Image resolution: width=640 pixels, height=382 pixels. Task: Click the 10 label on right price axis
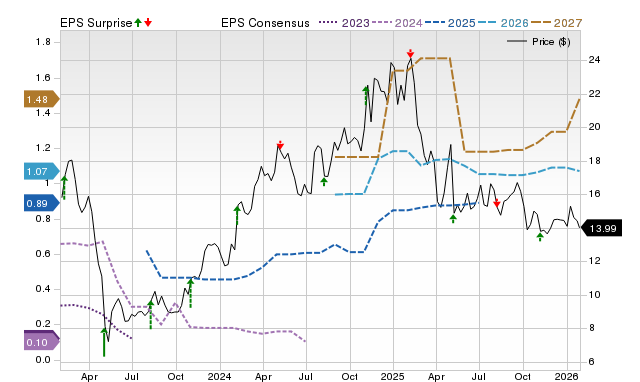coord(594,294)
